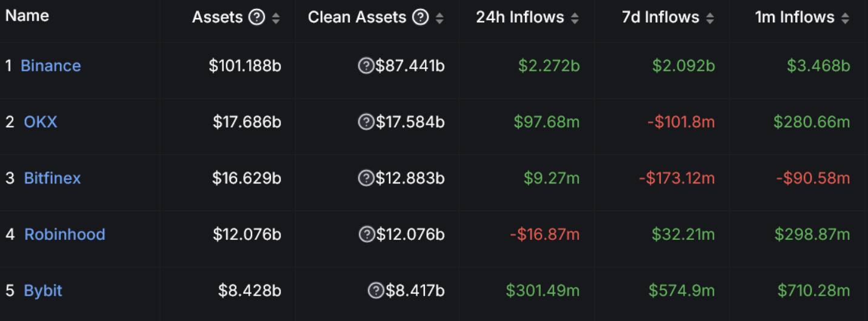The image size is (868, 321).
Task: Open the Bitfinex exchange link
Action: click(52, 178)
